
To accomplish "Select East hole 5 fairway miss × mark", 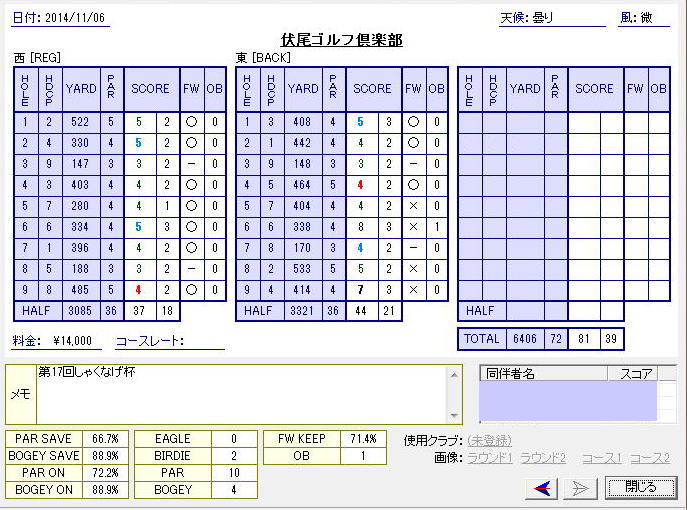I will tap(413, 206).
